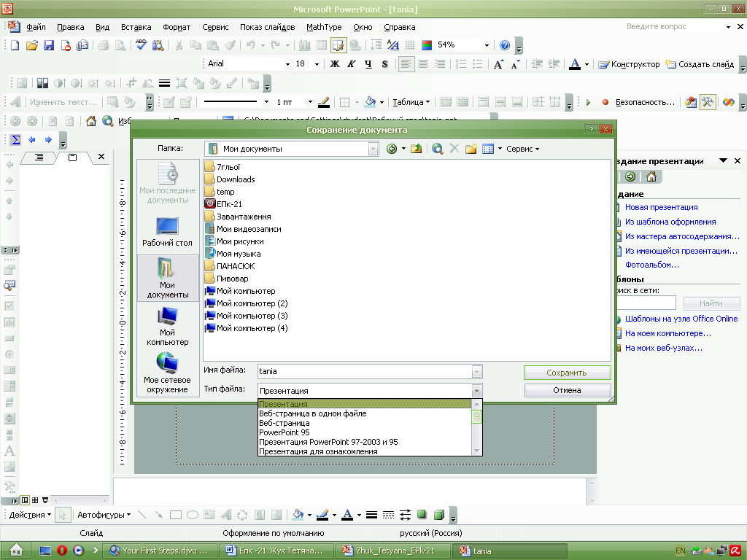Click Создать слайд button
This screenshot has width=747, height=560.
[x=700, y=64]
